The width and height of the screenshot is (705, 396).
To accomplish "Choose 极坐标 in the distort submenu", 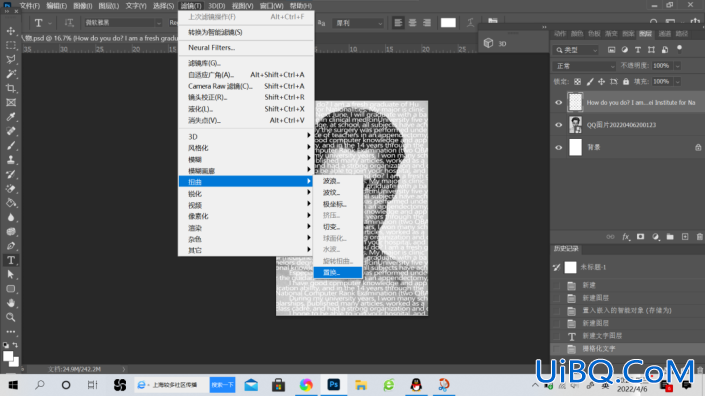I will (x=338, y=204).
